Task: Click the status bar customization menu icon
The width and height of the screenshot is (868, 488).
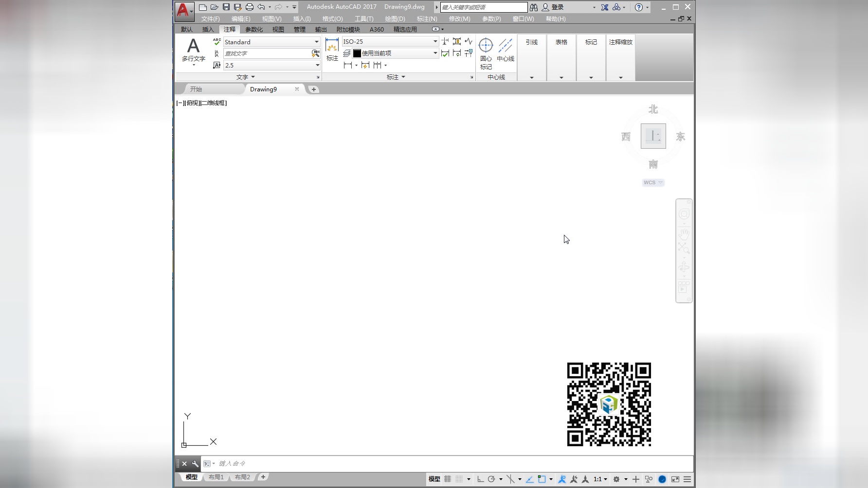Action: pyautogui.click(x=687, y=479)
